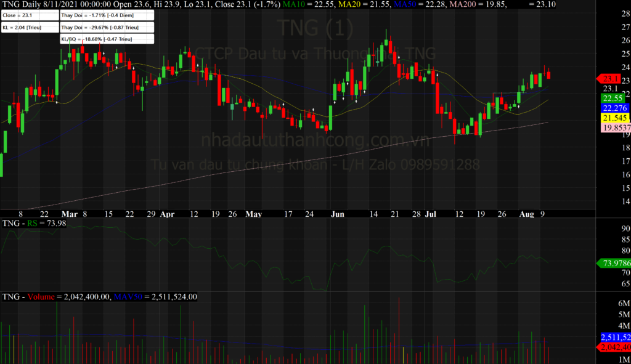Select the green MA10 22.55 axis label

point(613,98)
